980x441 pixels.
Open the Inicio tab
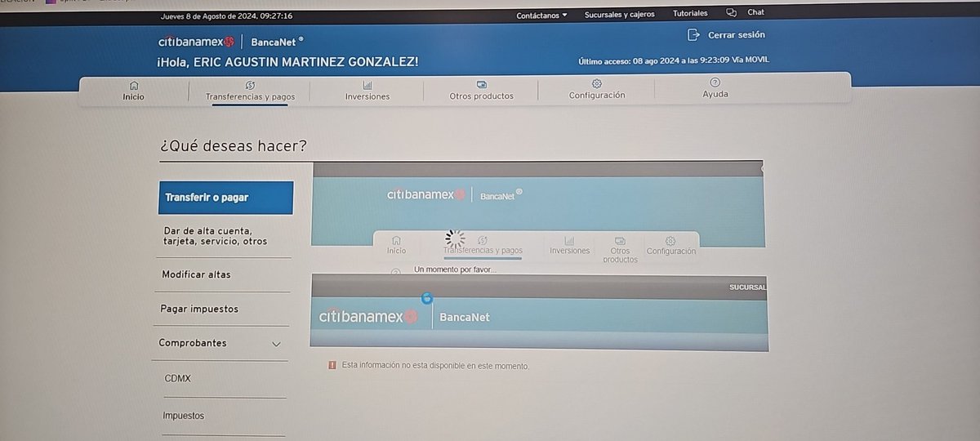pos(133,90)
